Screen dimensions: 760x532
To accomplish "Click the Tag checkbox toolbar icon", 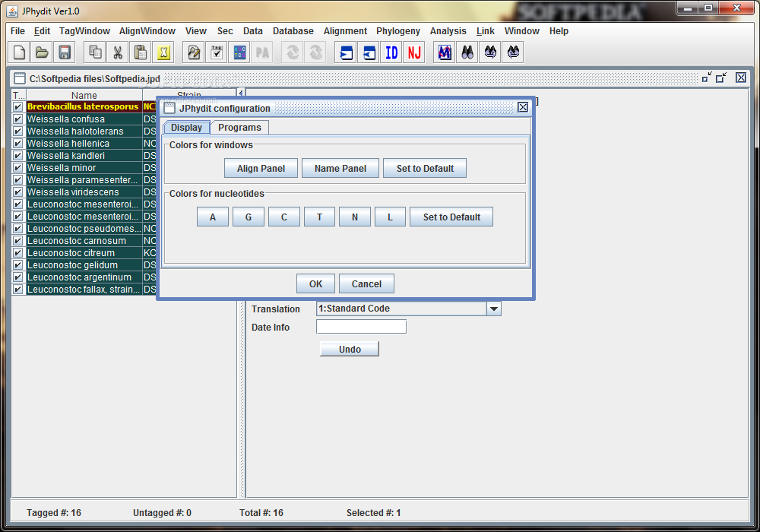I will point(217,52).
